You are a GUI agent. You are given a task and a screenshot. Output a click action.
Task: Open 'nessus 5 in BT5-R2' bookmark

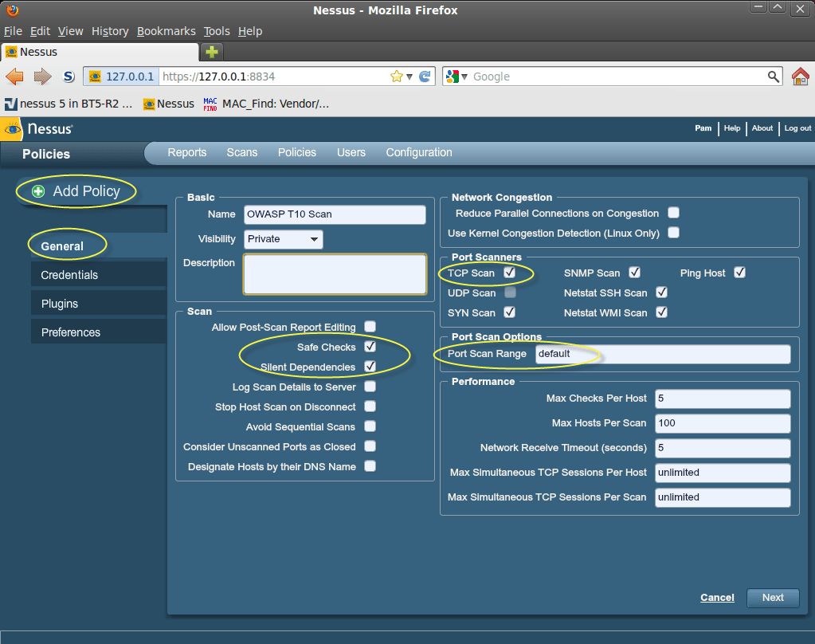(68, 104)
